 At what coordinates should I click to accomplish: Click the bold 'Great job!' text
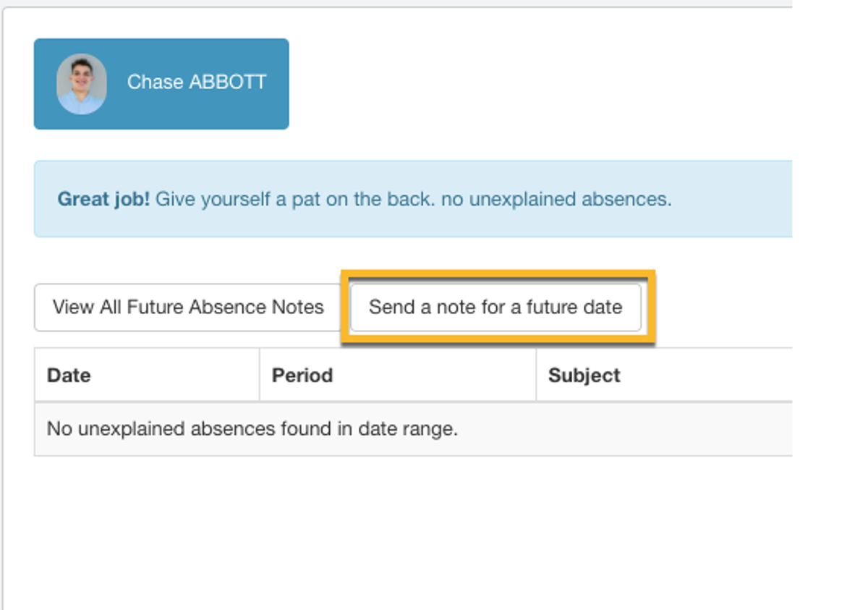coord(103,199)
